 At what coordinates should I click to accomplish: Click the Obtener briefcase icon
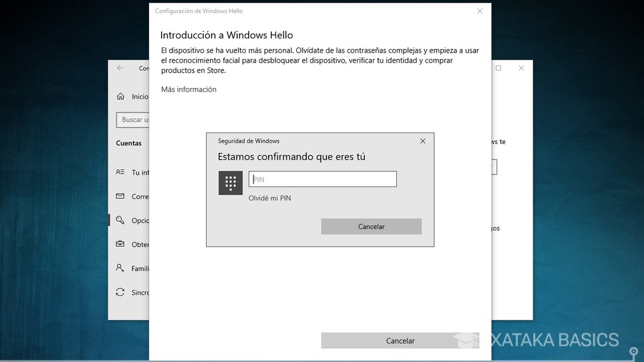pos(120,244)
